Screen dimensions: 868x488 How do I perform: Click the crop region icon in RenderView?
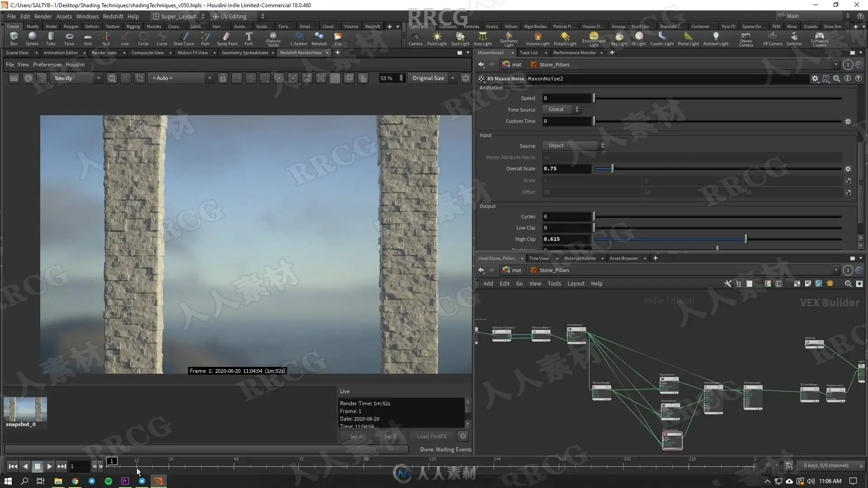pos(140,78)
